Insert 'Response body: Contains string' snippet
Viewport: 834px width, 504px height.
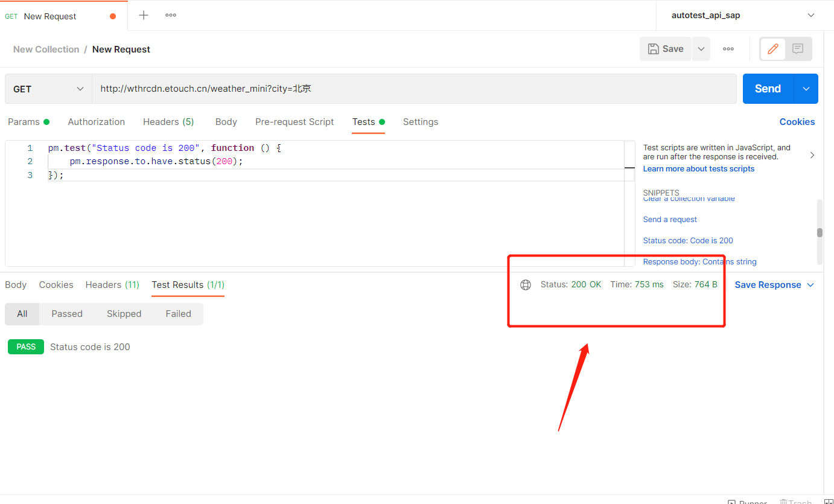[x=699, y=262]
